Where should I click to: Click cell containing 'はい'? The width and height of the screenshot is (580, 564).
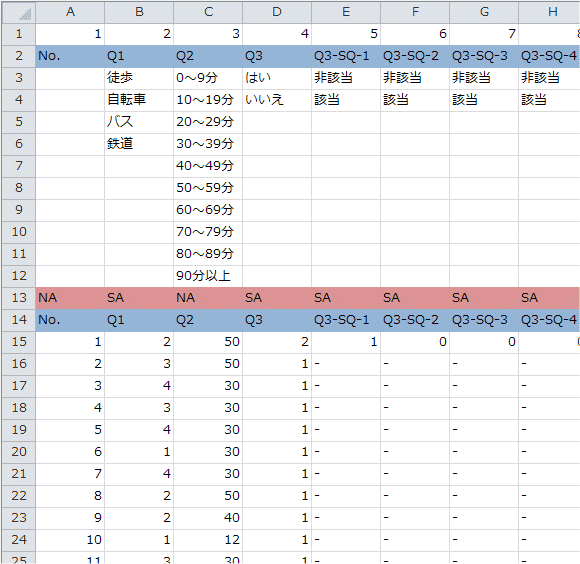[x=277, y=78]
